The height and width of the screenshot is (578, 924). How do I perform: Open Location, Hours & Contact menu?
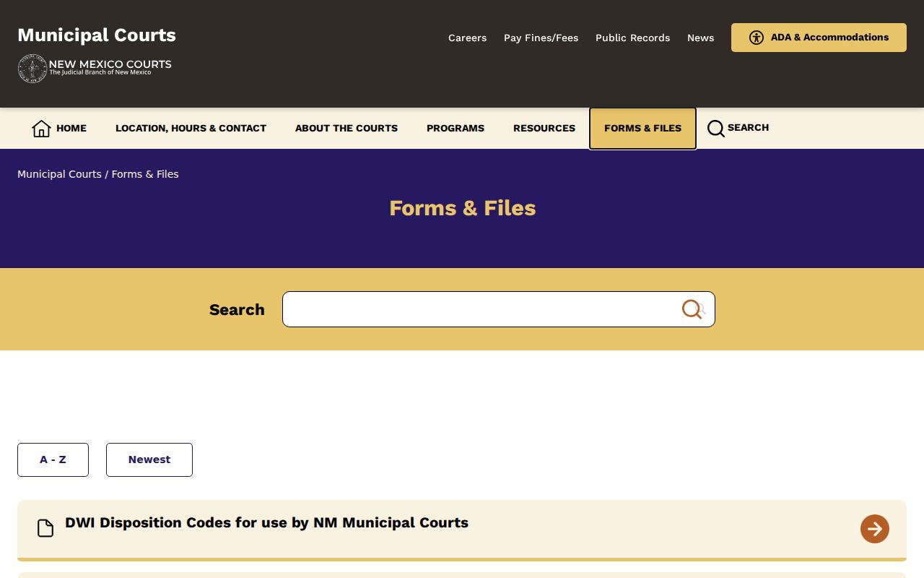pyautogui.click(x=191, y=129)
